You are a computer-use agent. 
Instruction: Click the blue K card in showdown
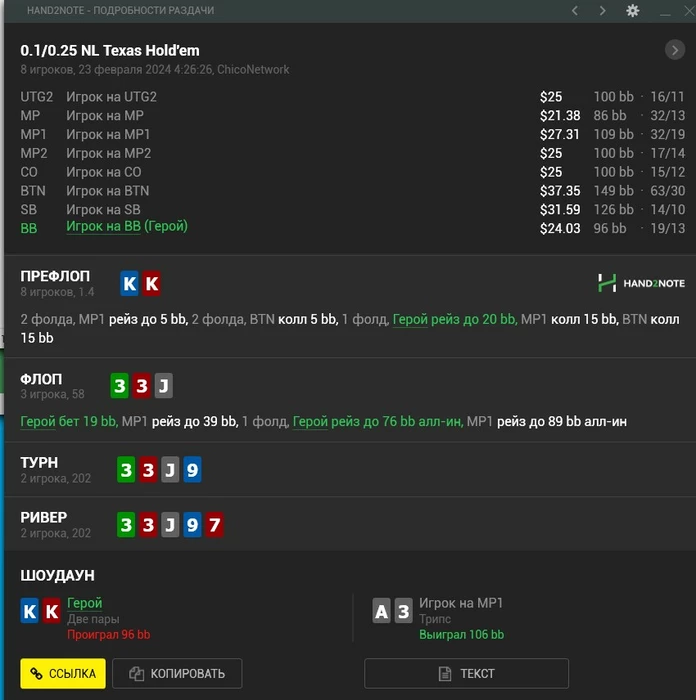pyautogui.click(x=29, y=611)
